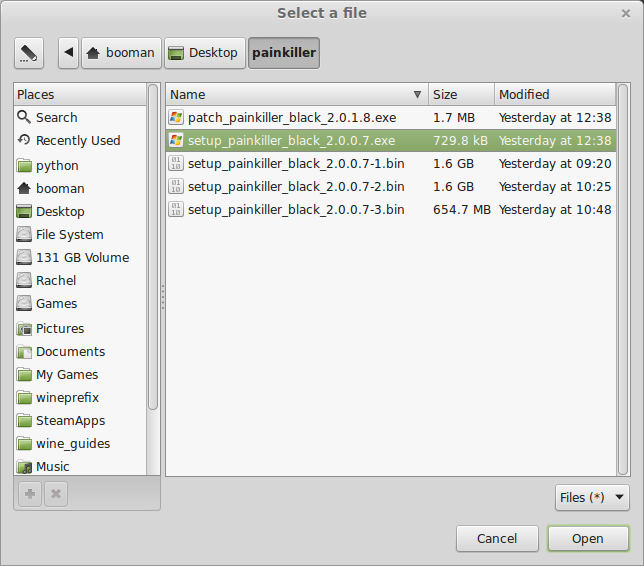Click the Yesterday at 09:20 modified cell
The height and width of the screenshot is (566, 644).
click(x=555, y=163)
